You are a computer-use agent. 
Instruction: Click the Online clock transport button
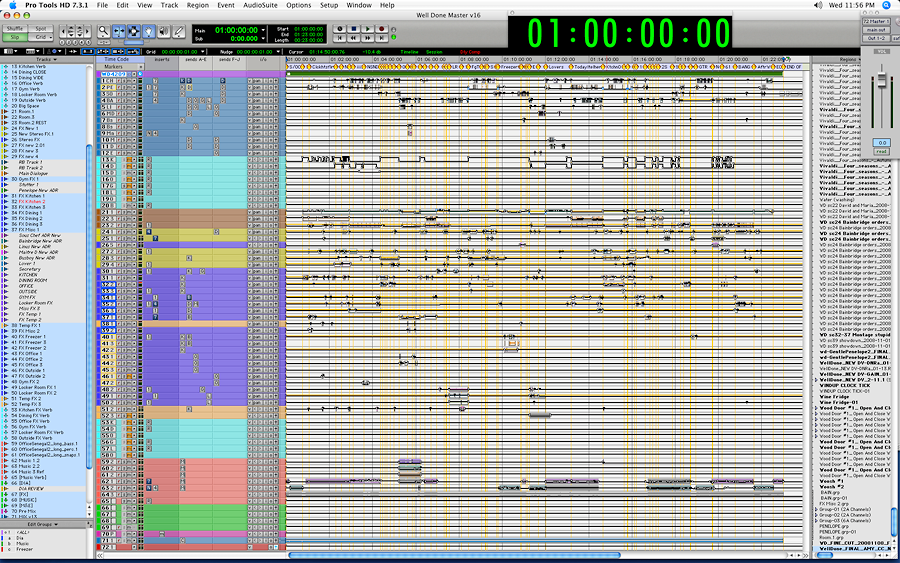click(340, 29)
